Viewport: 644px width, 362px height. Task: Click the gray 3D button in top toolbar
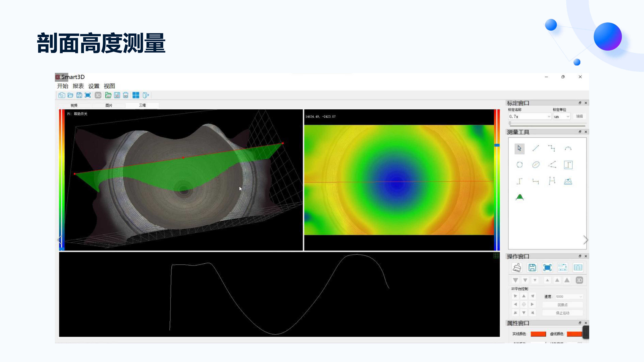[x=98, y=95]
